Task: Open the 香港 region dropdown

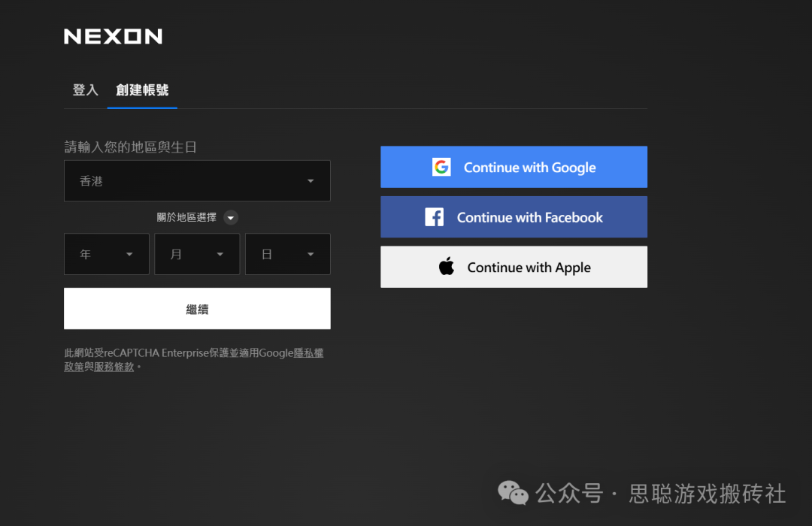Action: [197, 181]
